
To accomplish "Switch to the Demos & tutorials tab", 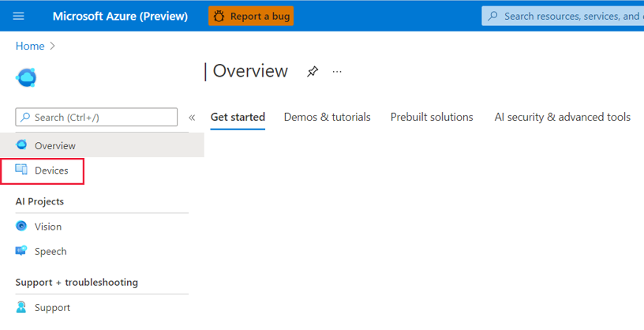I will pos(328,117).
